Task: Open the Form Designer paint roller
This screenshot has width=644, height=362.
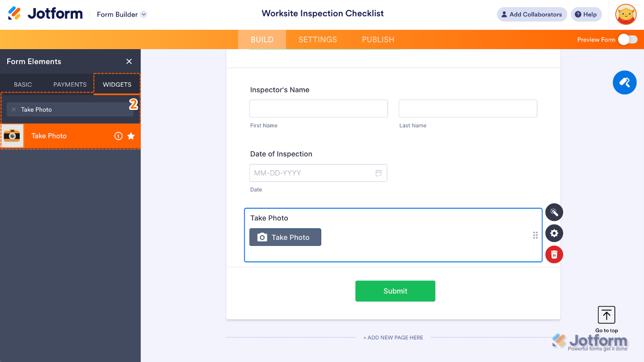Action: (x=624, y=83)
